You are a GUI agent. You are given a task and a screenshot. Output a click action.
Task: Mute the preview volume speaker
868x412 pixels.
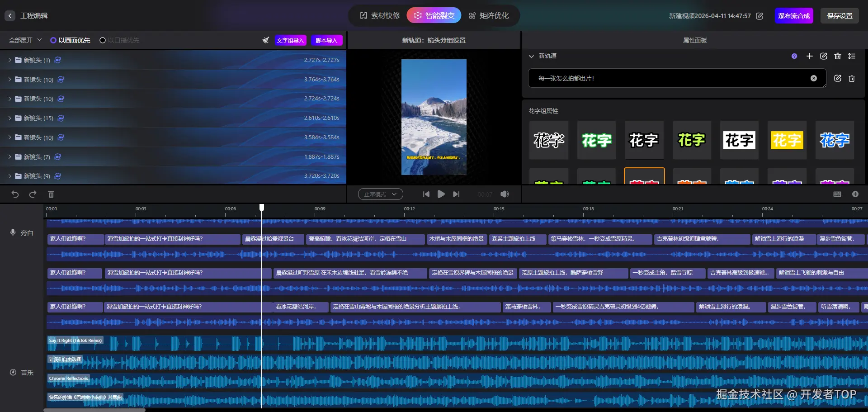pos(505,194)
